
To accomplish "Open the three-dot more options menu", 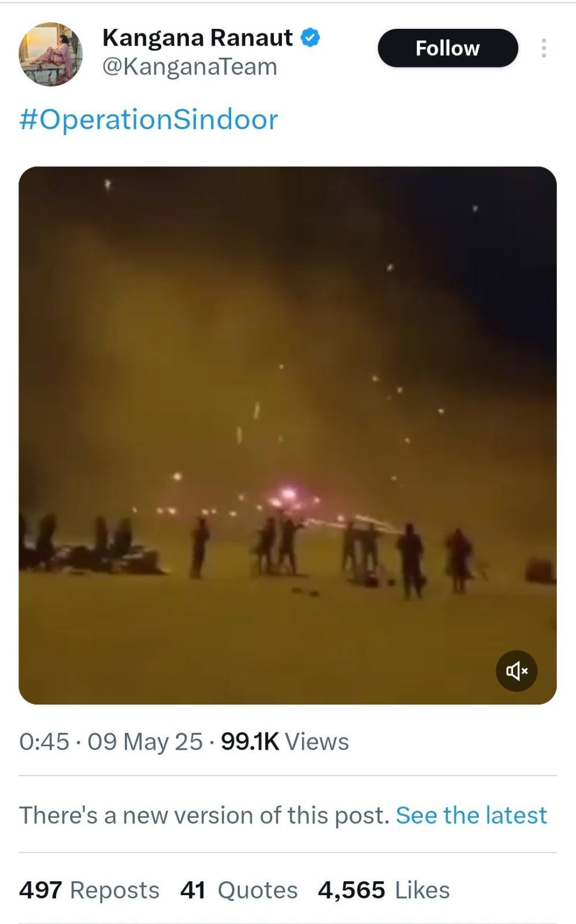I will tap(544, 48).
